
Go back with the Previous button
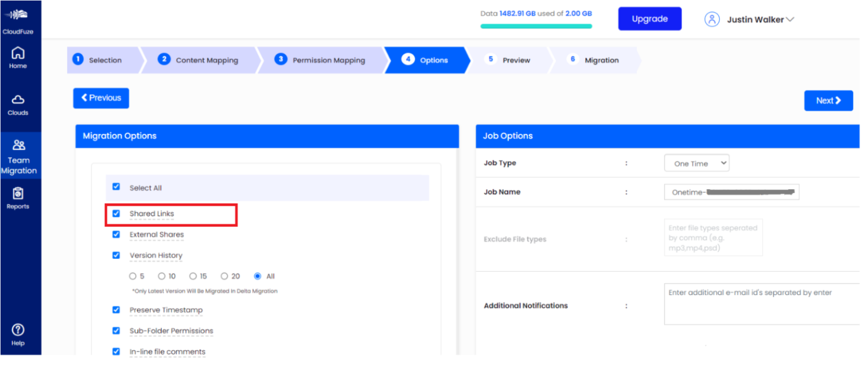[101, 98]
